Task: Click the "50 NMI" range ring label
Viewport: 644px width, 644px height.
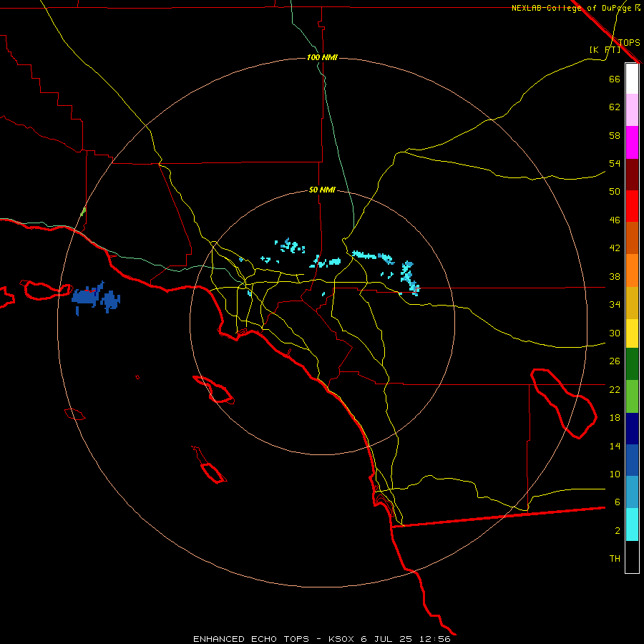Action: (322, 190)
